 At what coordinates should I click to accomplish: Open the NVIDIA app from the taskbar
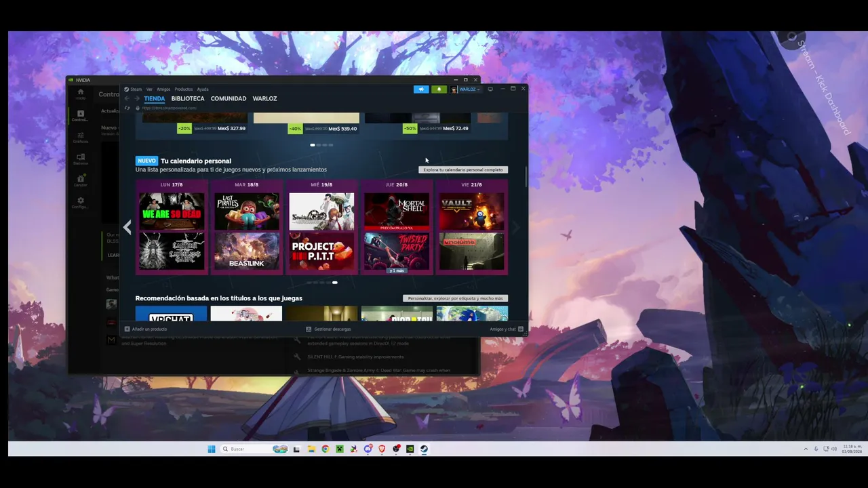[410, 449]
